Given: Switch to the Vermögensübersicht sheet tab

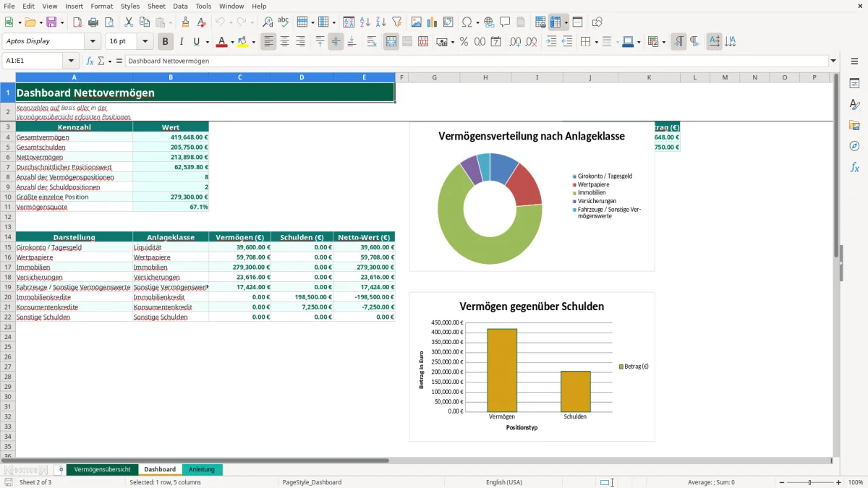Looking at the screenshot, I should click(103, 469).
